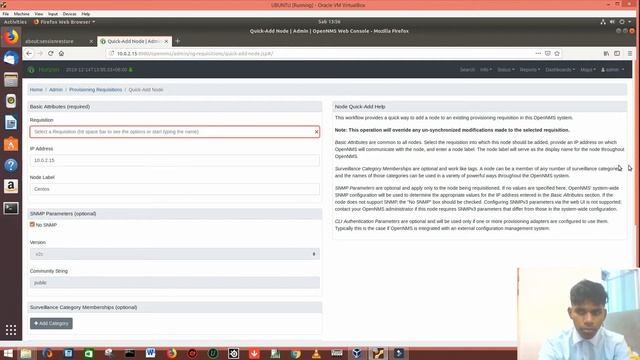Open the Home breadcrumb link

tap(36, 90)
